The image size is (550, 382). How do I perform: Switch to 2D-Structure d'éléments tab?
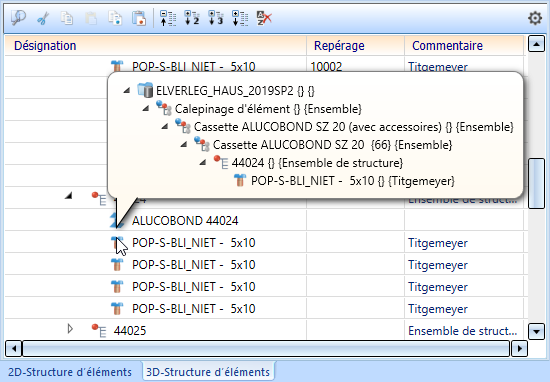pyautogui.click(x=70, y=372)
